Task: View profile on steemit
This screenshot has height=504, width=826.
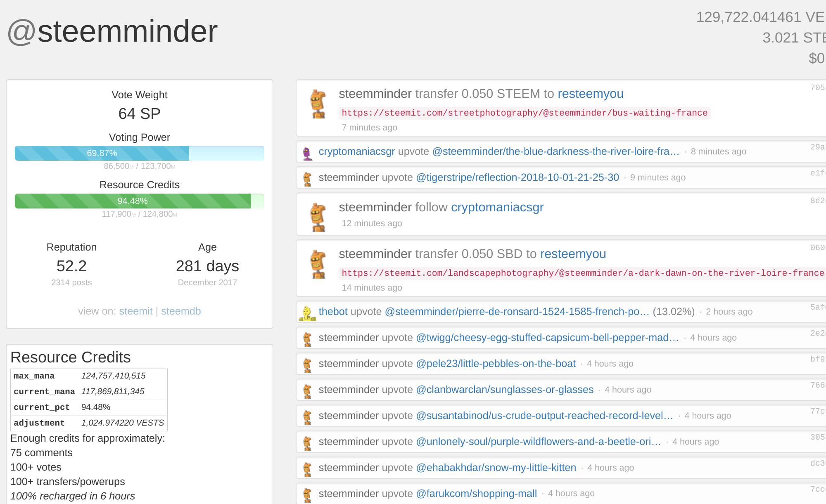Action: (136, 311)
